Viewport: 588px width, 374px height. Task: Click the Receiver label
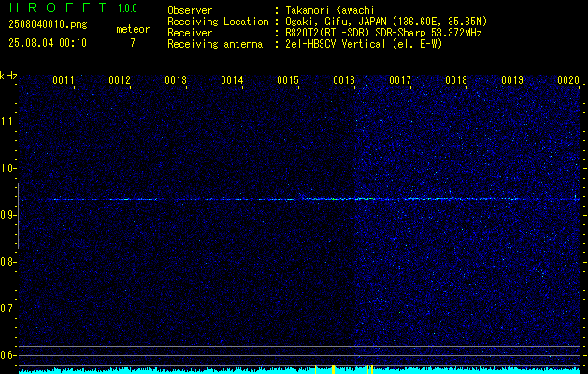pos(190,33)
